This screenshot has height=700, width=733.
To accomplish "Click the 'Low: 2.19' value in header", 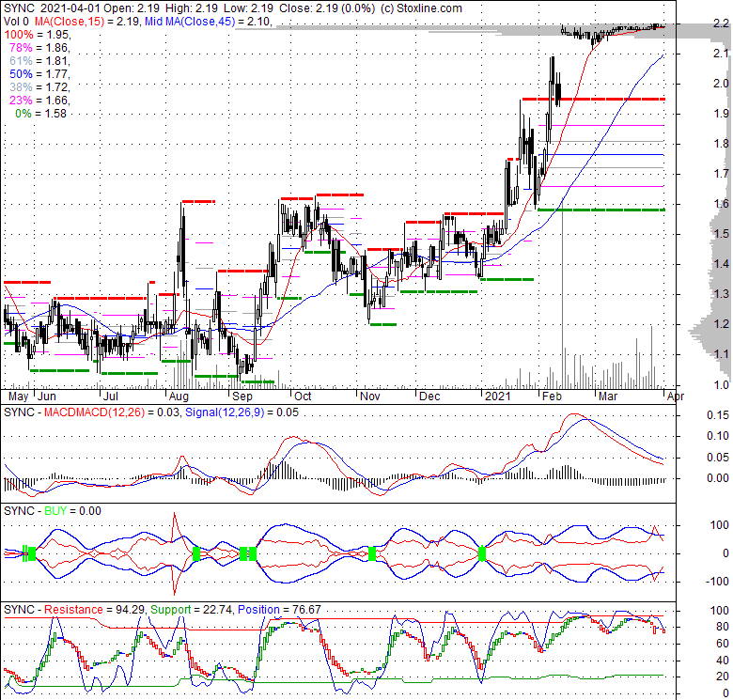I will tap(249, 8).
